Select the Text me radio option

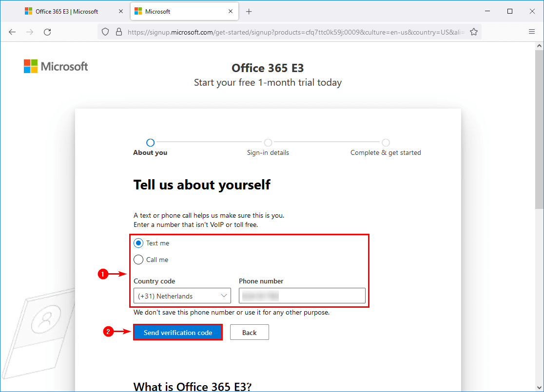tap(138, 243)
